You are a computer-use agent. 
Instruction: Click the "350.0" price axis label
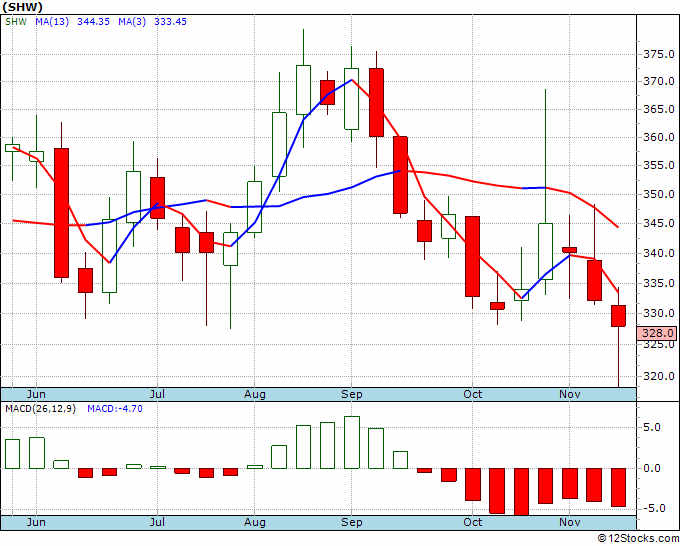pos(658,194)
